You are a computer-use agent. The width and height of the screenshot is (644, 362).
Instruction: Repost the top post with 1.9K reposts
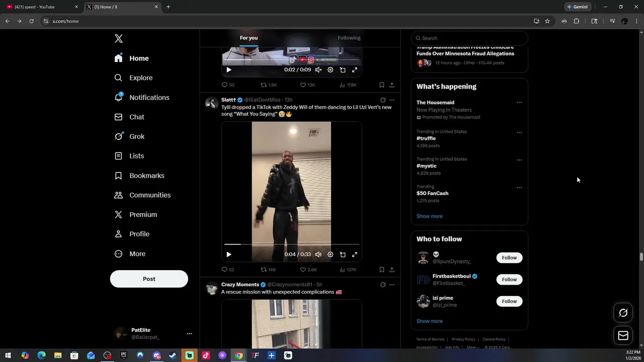point(269,85)
